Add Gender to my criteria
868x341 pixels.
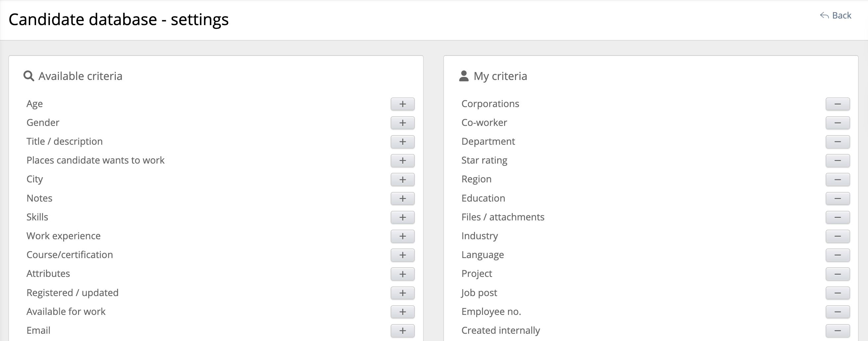click(x=402, y=123)
